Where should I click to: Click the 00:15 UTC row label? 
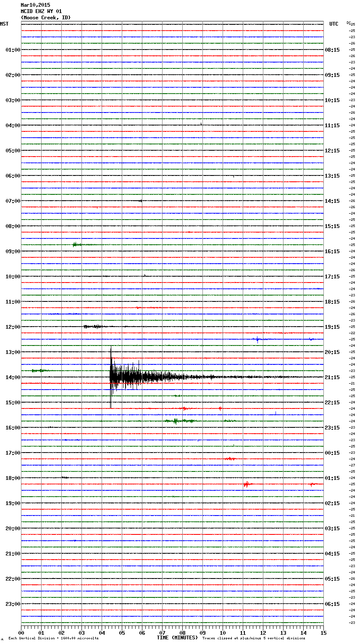point(332,453)
